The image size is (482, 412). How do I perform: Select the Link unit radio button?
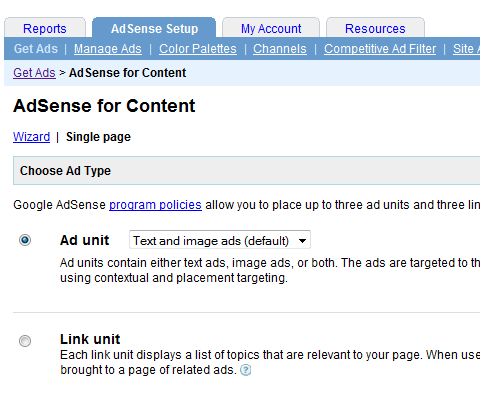pyautogui.click(x=25, y=341)
